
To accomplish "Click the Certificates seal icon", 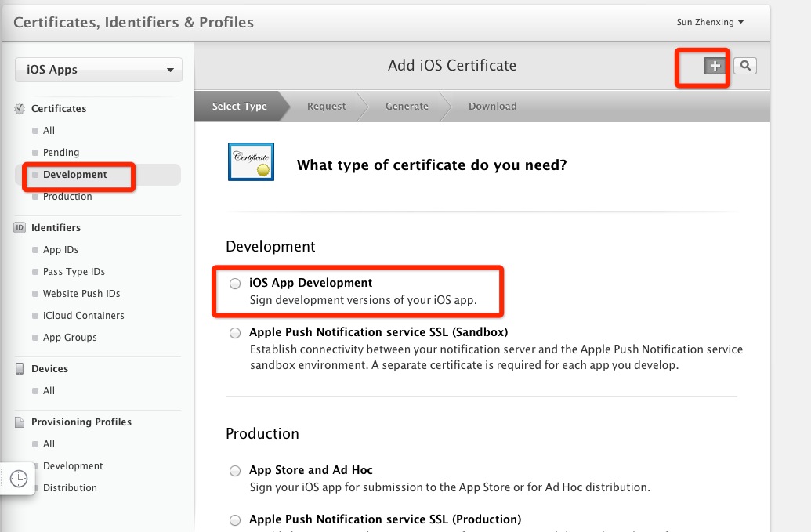I will click(20, 109).
